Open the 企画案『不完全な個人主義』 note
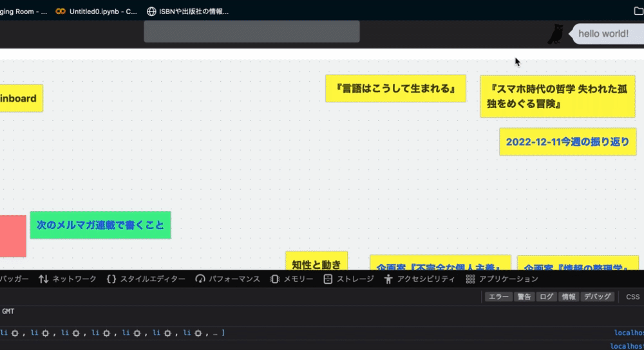The image size is (644, 350). [x=440, y=263]
